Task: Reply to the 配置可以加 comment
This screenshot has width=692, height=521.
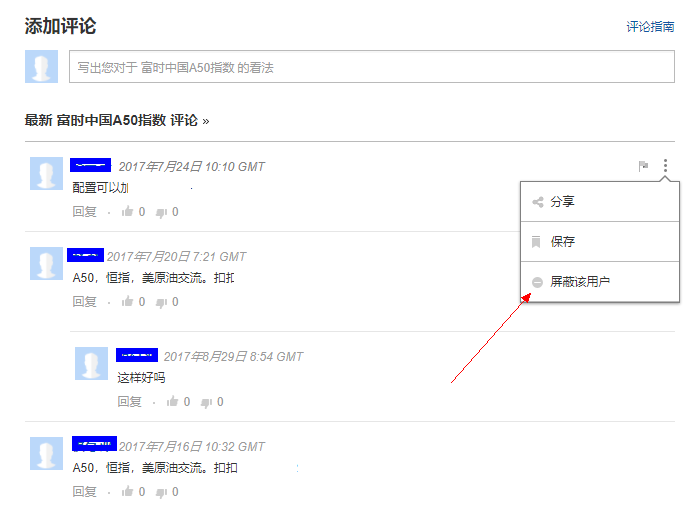Action: [x=84, y=212]
